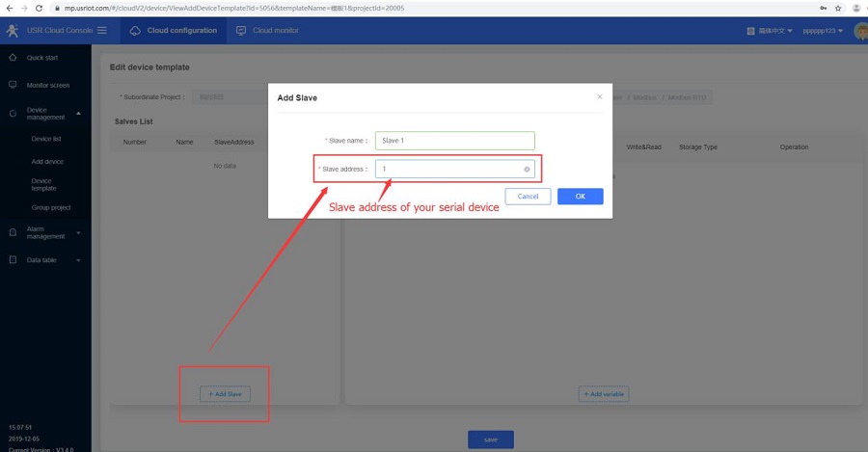This screenshot has width=868, height=452.
Task: Click the Edit device template heading
Action: pyautogui.click(x=149, y=66)
